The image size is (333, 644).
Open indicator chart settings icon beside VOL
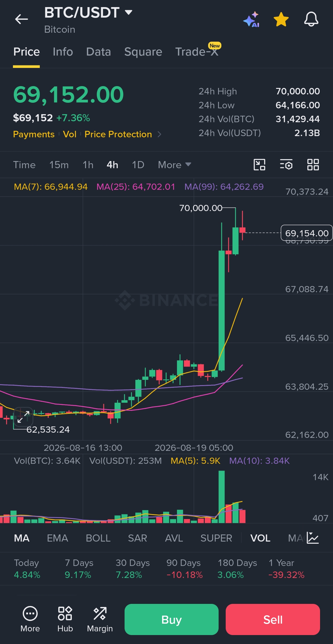coord(313,538)
